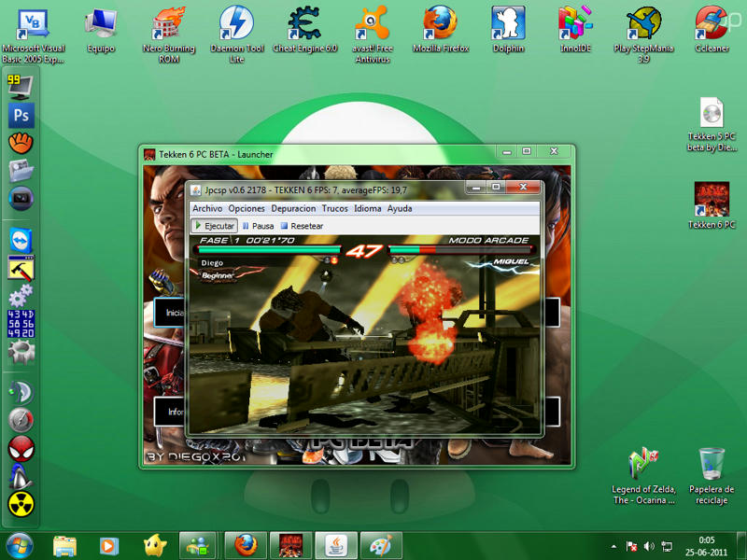
Task: Open the Windows Start menu
Action: 19,546
